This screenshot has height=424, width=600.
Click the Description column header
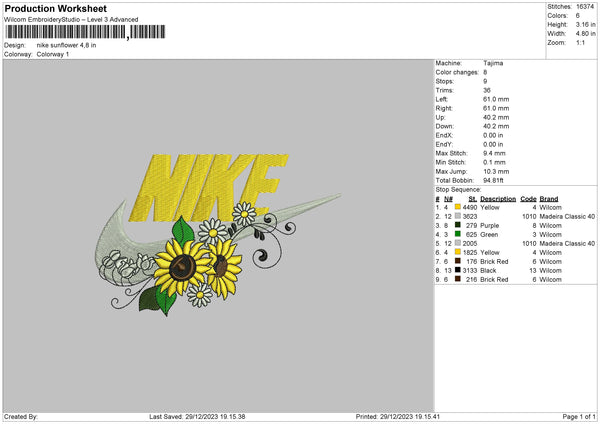(498, 199)
